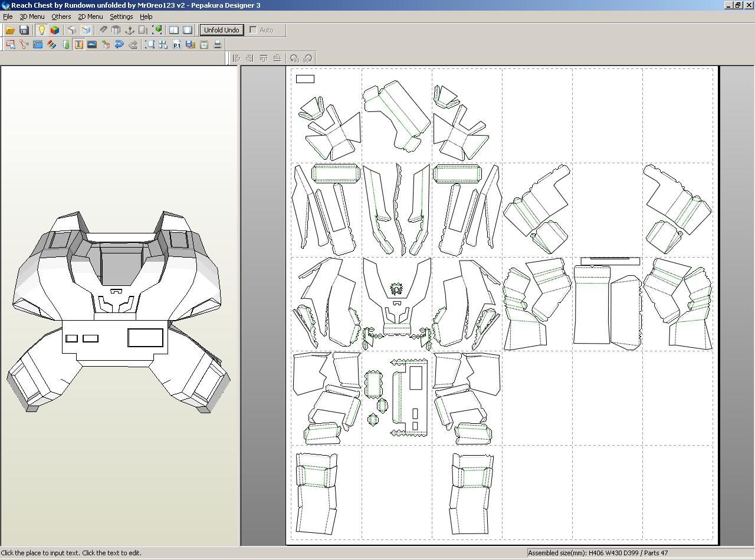Align selected parts to the bottom

click(x=277, y=58)
